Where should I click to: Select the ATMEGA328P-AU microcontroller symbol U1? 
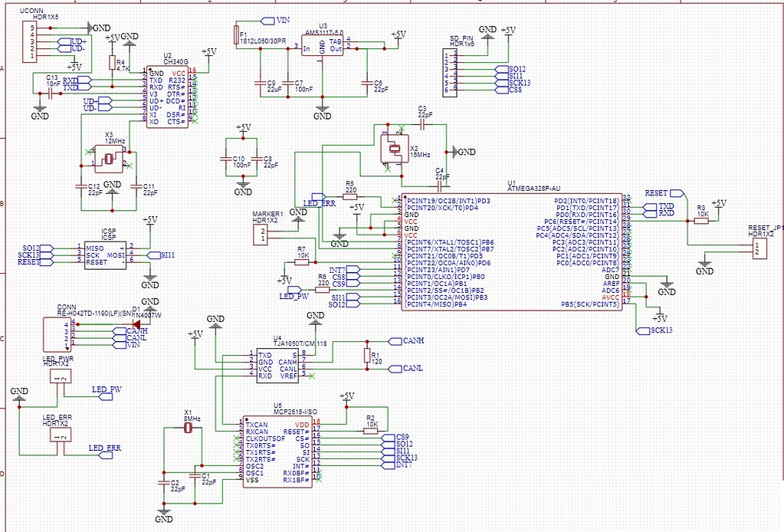tap(513, 253)
